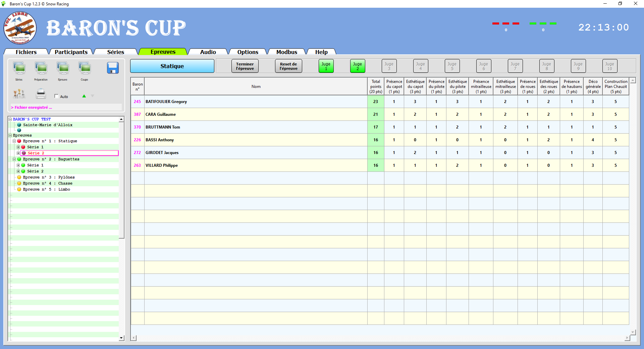Switch to the Audio tab
The image size is (644, 349).
(208, 52)
